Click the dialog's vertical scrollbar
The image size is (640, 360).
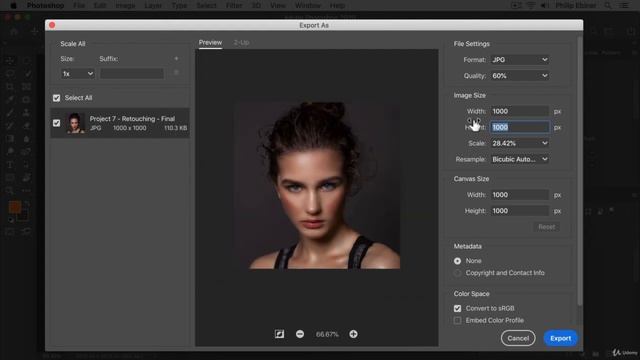point(580,171)
